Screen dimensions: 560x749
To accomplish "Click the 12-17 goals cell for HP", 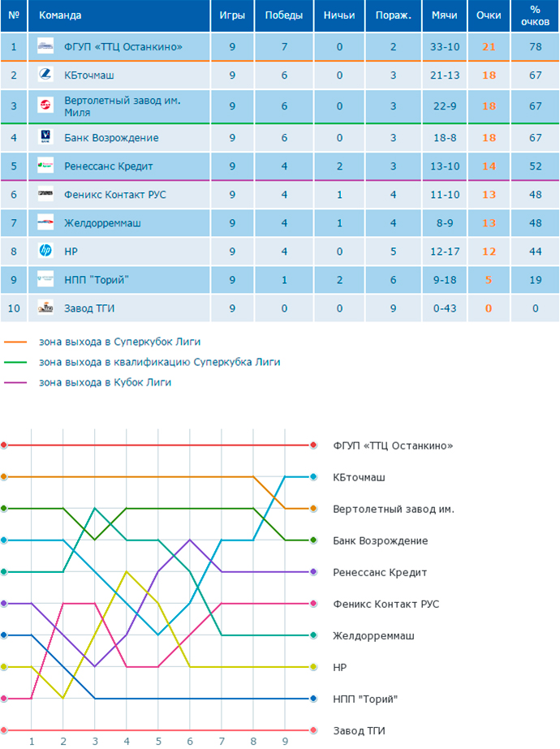I will coord(445,252).
